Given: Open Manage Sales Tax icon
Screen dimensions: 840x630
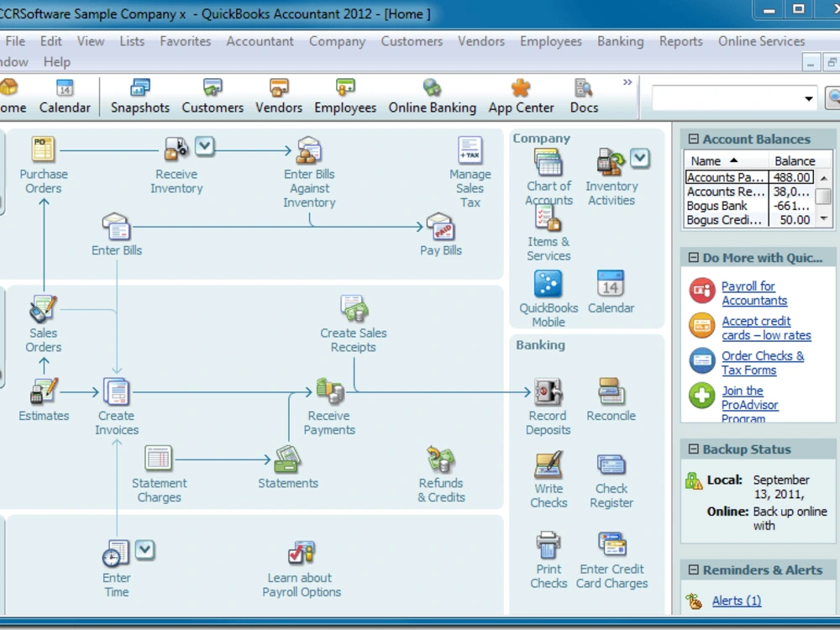Looking at the screenshot, I should [x=470, y=150].
